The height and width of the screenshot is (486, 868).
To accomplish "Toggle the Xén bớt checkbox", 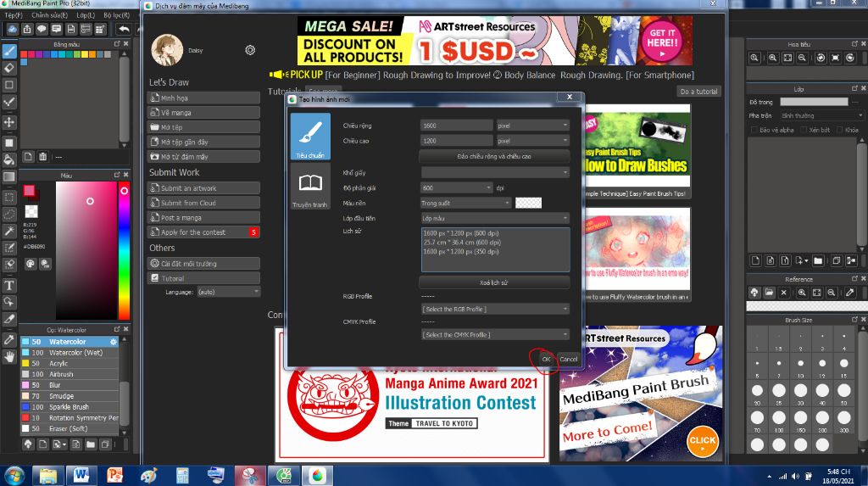I will tap(803, 130).
